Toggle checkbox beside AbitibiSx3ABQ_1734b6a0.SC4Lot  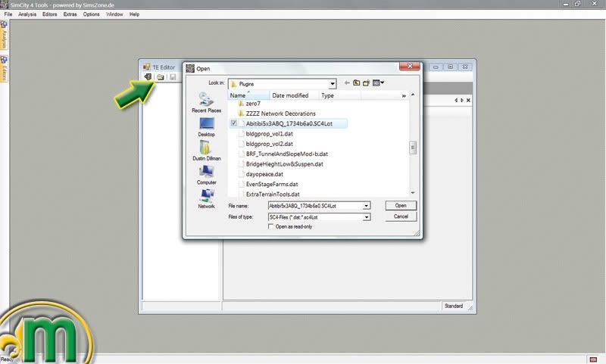pos(234,123)
